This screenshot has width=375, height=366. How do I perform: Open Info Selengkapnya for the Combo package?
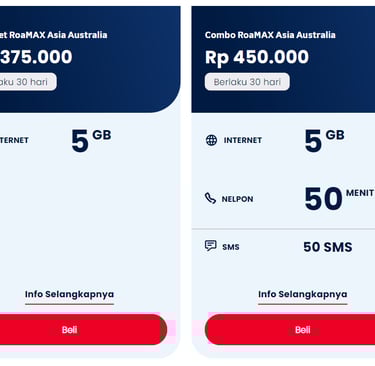tap(303, 295)
